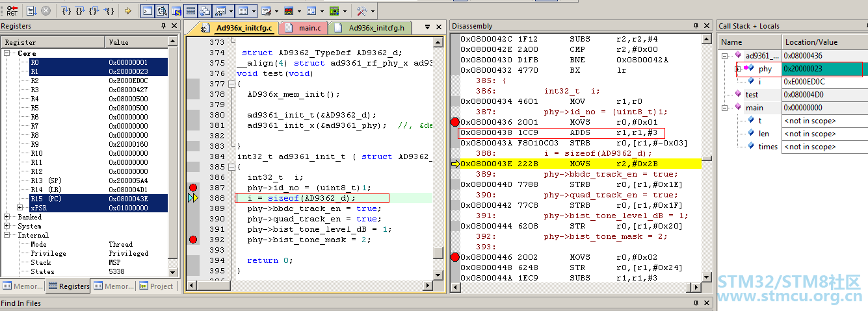Toggle breakpoint on source line 392
The width and height of the screenshot is (868, 311).
pyautogui.click(x=192, y=240)
